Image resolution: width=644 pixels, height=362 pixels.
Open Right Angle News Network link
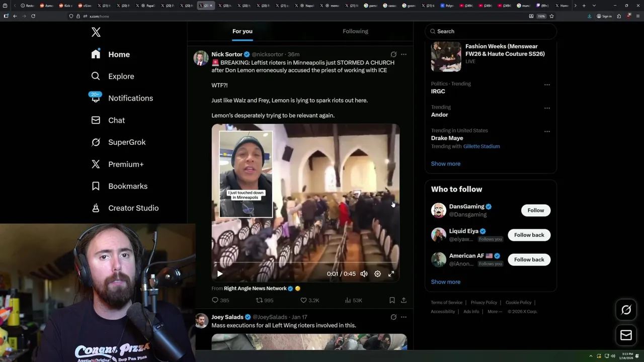pos(255,289)
